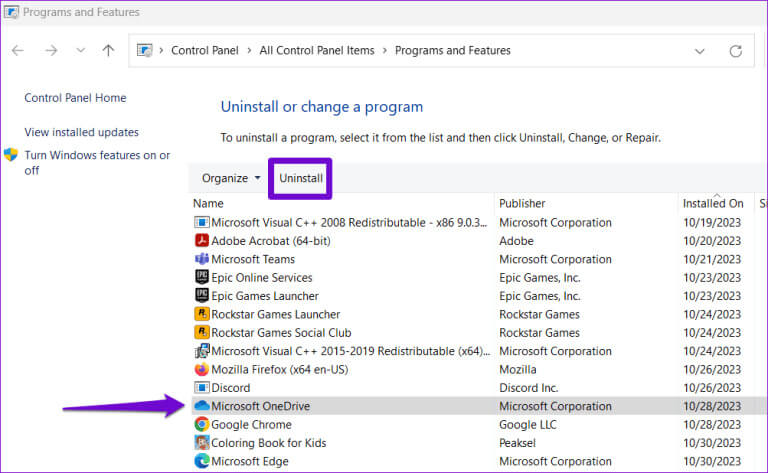Expand chevron after All Control Panel Items

point(384,50)
